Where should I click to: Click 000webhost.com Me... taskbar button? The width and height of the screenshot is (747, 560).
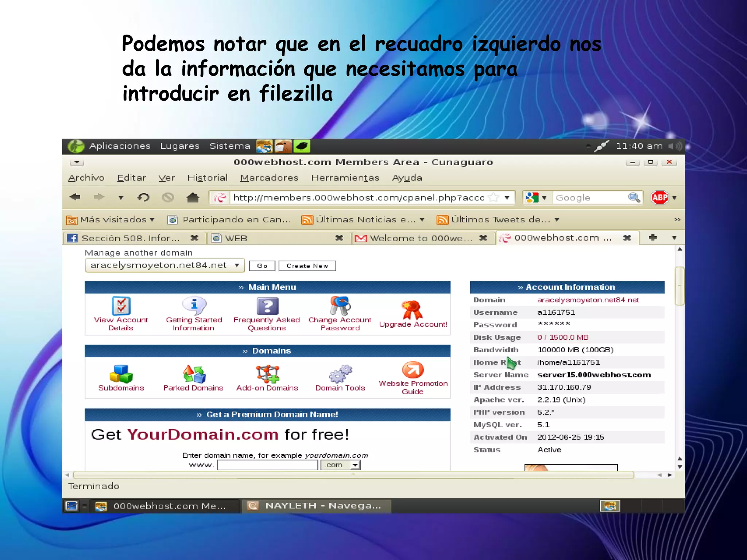(164, 506)
